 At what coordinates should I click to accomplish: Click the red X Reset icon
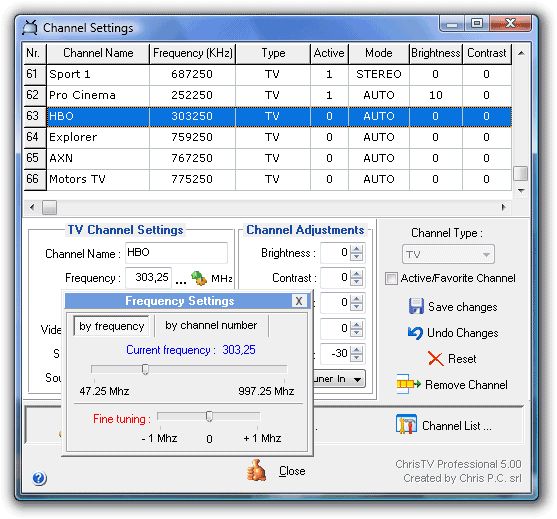(x=435, y=359)
